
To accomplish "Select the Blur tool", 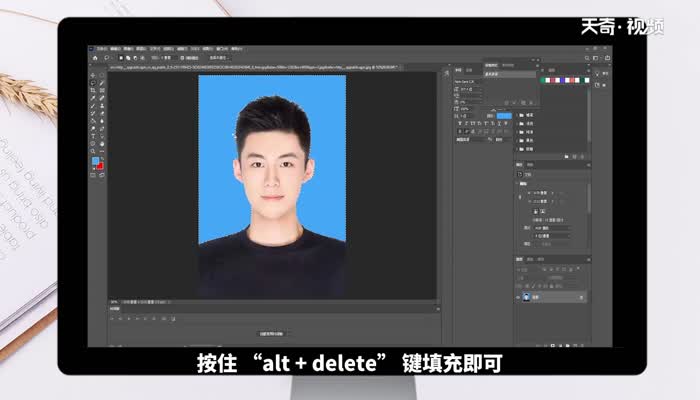I will [102, 121].
